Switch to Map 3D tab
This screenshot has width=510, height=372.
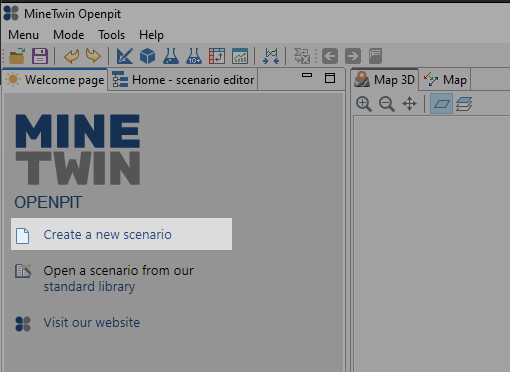tap(385, 80)
